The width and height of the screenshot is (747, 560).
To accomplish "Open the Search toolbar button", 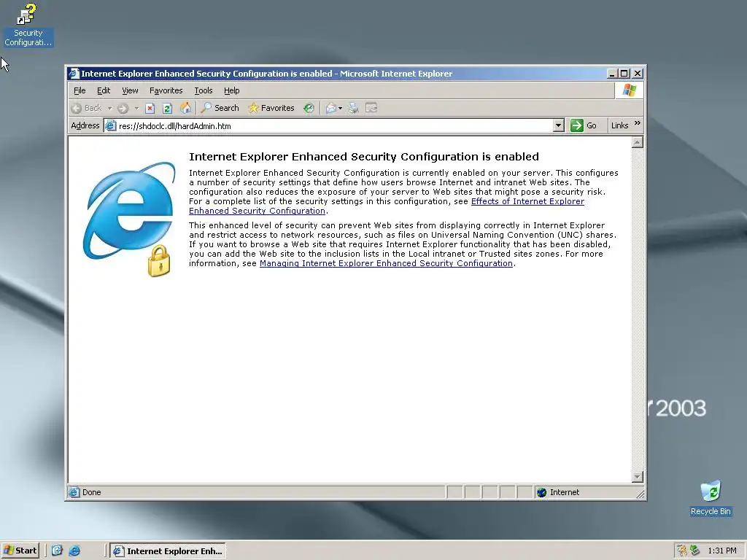I will [220, 108].
